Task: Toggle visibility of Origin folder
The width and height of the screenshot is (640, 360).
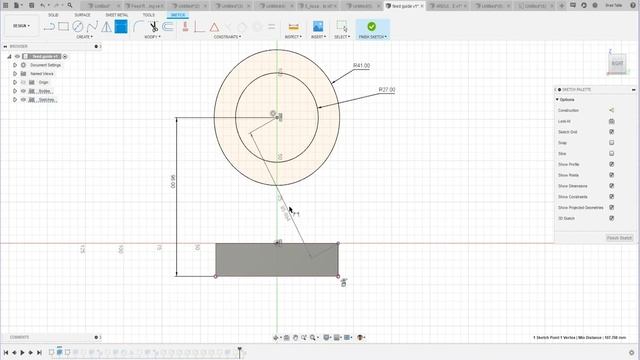Action: (23, 82)
